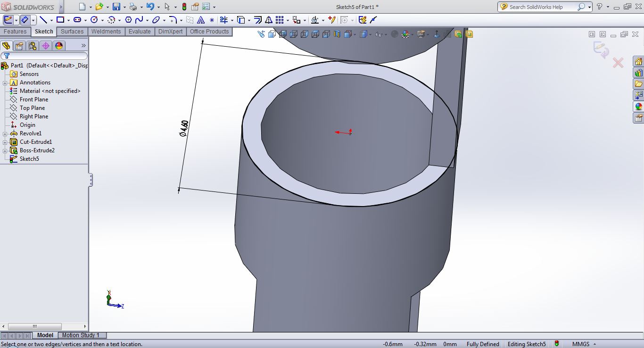644x348 pixels.
Task: Open the Evaluate tab
Action: 140,32
